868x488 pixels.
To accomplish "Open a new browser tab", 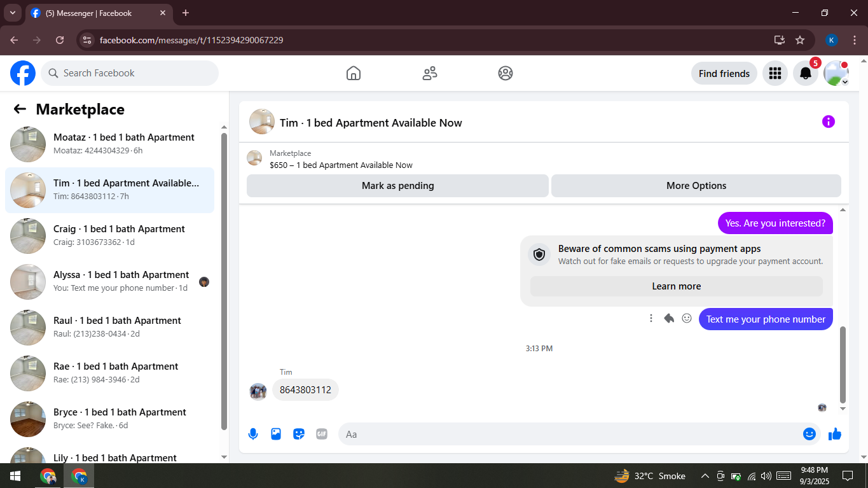I will coord(186,13).
